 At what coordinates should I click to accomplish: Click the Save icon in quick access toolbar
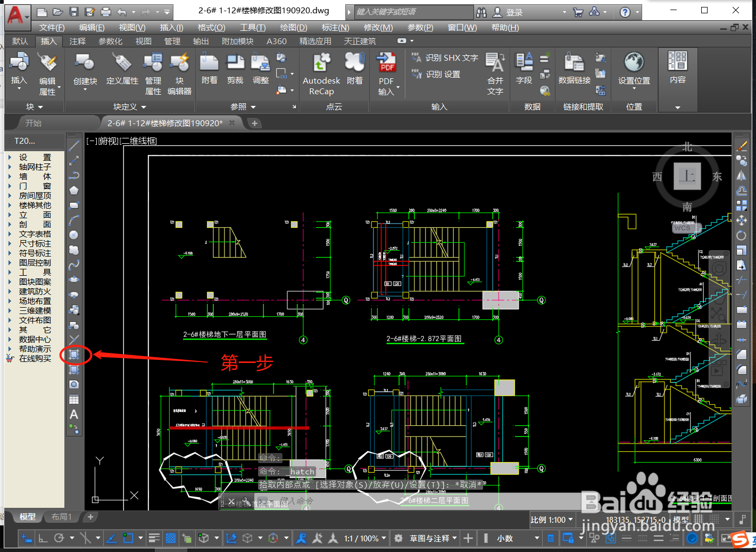[x=74, y=12]
